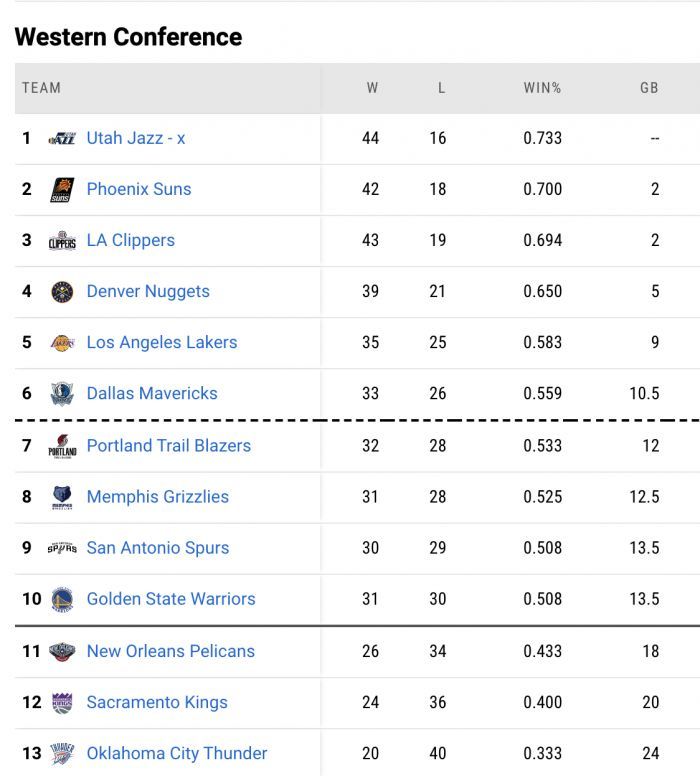This screenshot has height=776, width=700.
Task: Click the Golden State Warriors logo
Action: coord(62,600)
